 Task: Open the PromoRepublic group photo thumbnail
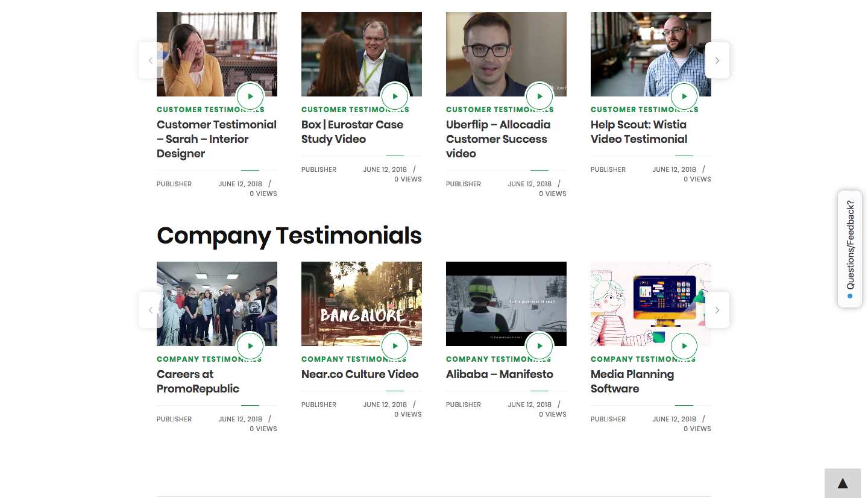pyautogui.click(x=217, y=304)
